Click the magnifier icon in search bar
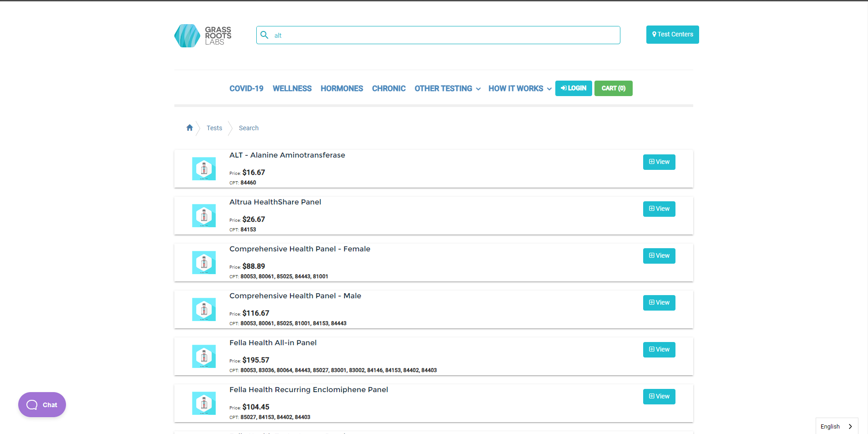Screen dimensions: 868x434 (x=264, y=35)
